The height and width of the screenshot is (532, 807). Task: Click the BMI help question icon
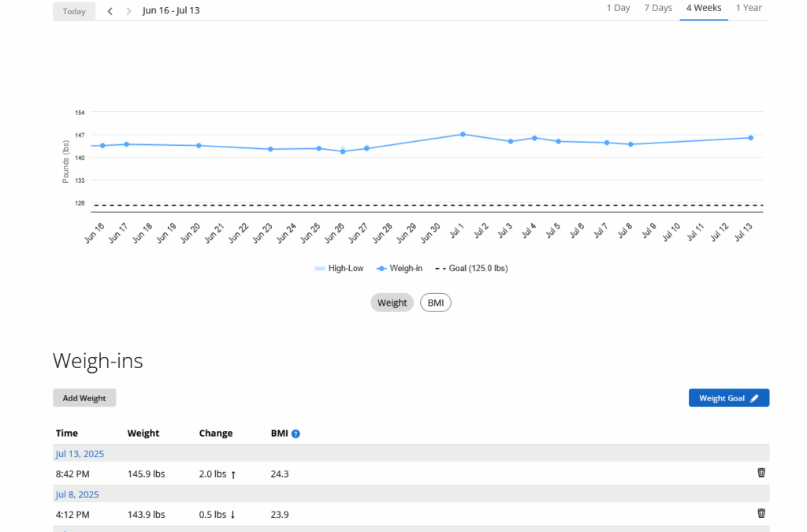(x=296, y=433)
